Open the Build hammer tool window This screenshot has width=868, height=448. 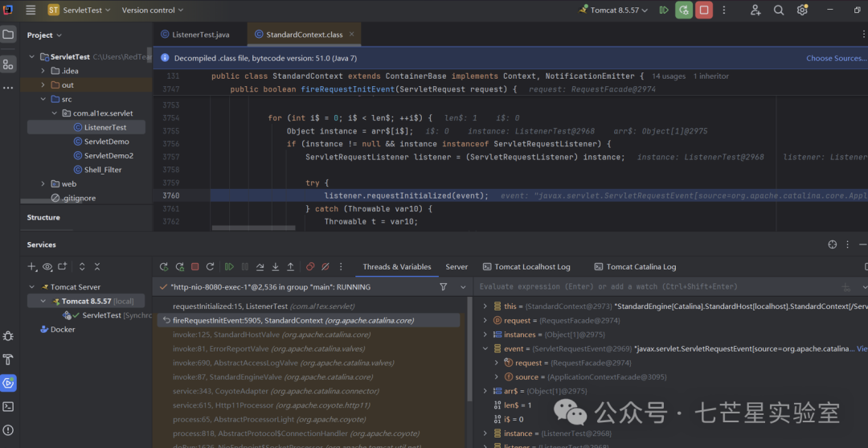(x=8, y=360)
